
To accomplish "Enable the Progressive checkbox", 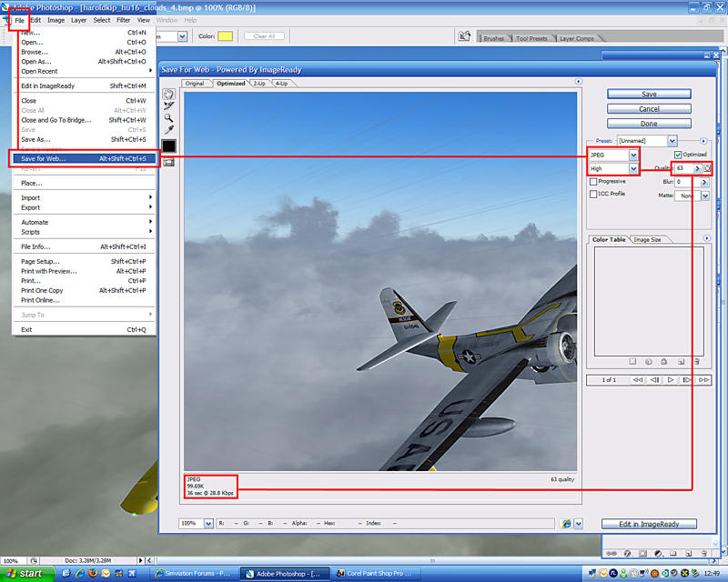I will pos(593,181).
